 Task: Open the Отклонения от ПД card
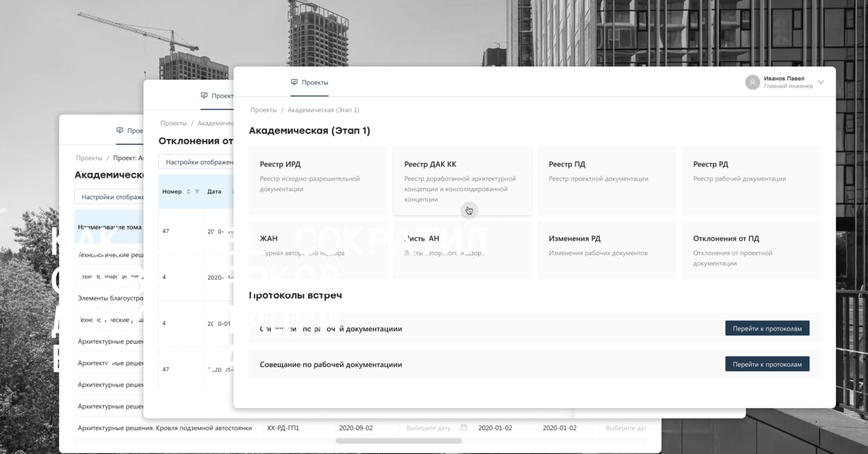(751, 250)
